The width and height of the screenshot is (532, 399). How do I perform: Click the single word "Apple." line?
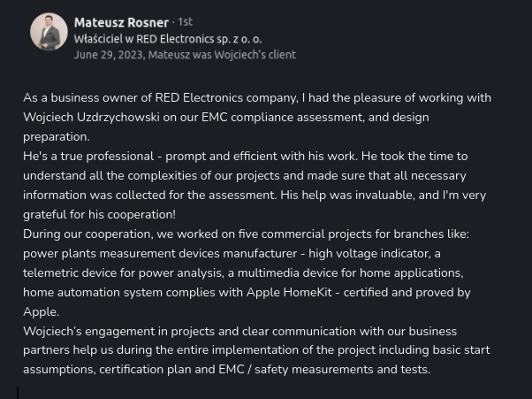41,312
